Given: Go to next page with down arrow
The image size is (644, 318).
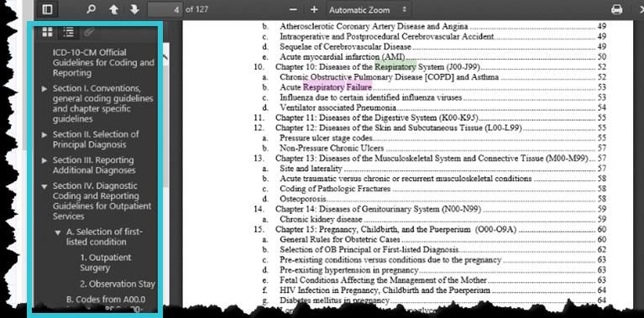Looking at the screenshot, I should tap(134, 9).
